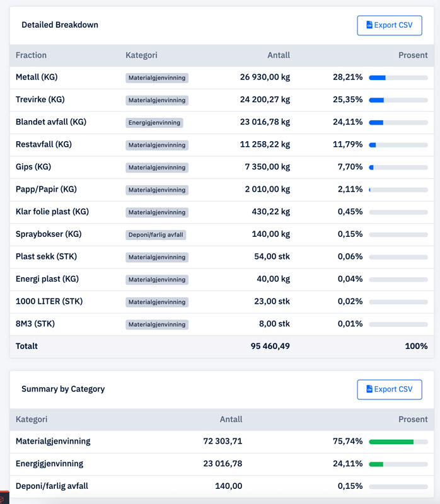Click the Prosent header in Detailed Breakdown
440x504 pixels.
click(412, 55)
